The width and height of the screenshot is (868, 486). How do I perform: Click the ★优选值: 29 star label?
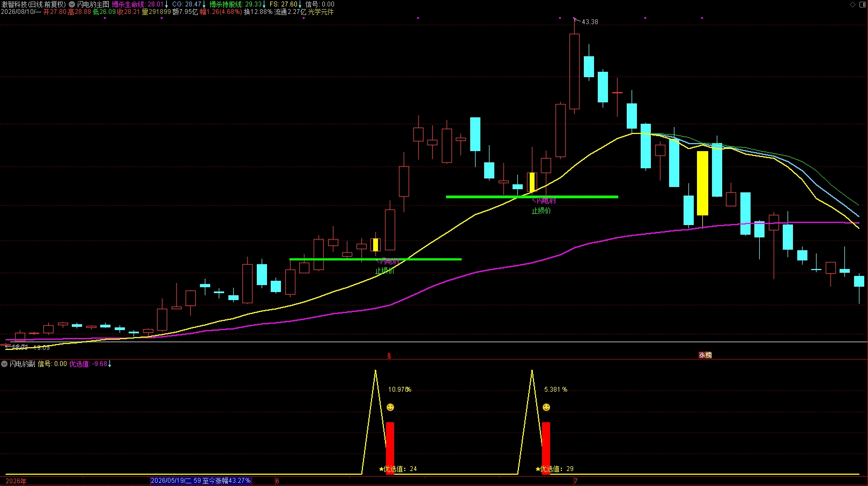(x=554, y=469)
